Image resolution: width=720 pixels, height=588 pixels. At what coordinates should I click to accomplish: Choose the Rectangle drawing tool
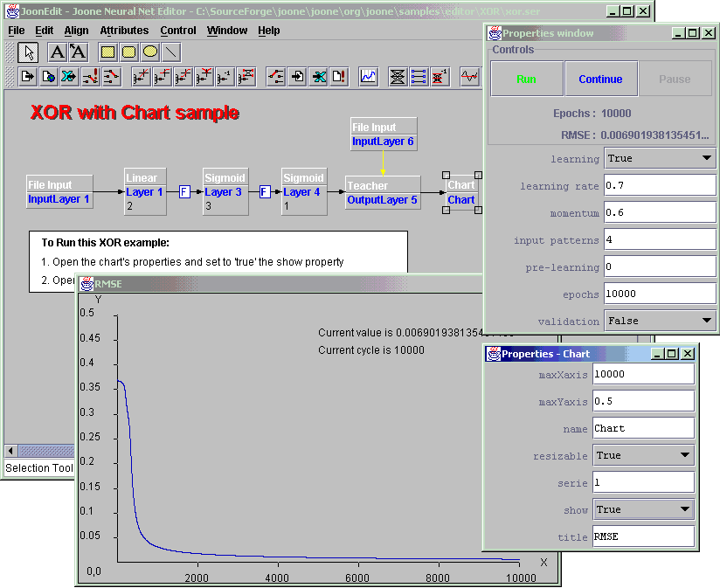point(108,52)
